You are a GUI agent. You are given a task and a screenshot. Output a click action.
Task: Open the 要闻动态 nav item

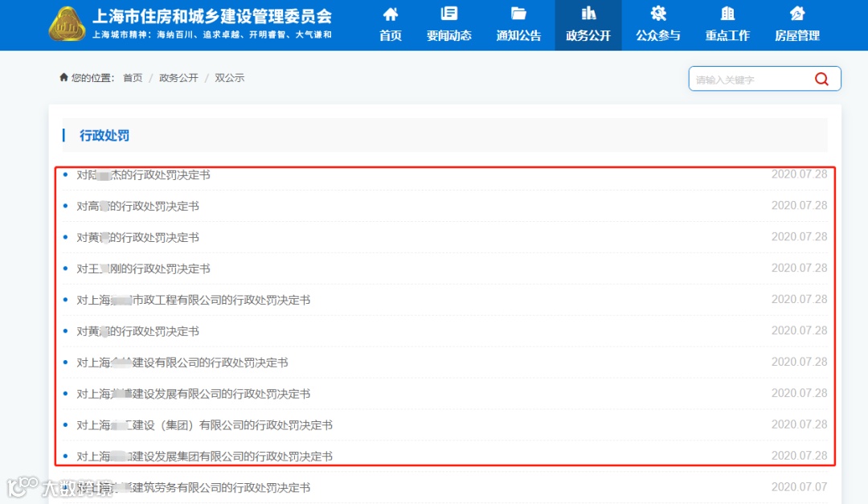[x=449, y=25]
